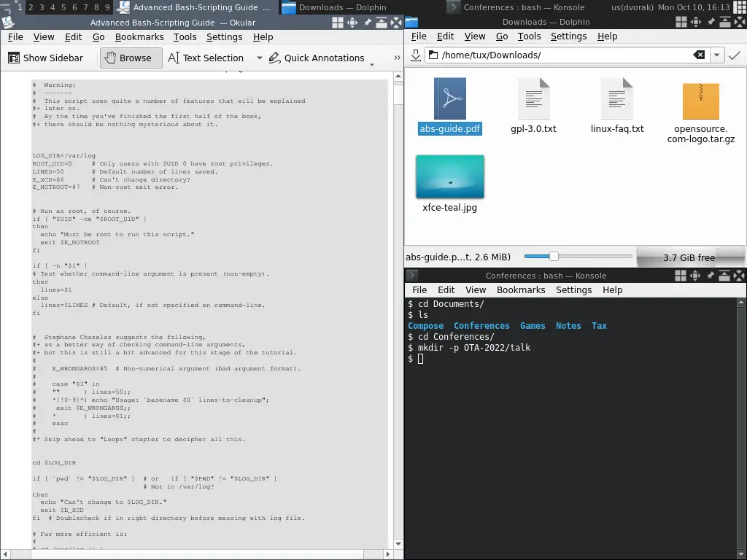Open the Settings menu in Konsole
The image size is (747, 560).
click(x=573, y=289)
